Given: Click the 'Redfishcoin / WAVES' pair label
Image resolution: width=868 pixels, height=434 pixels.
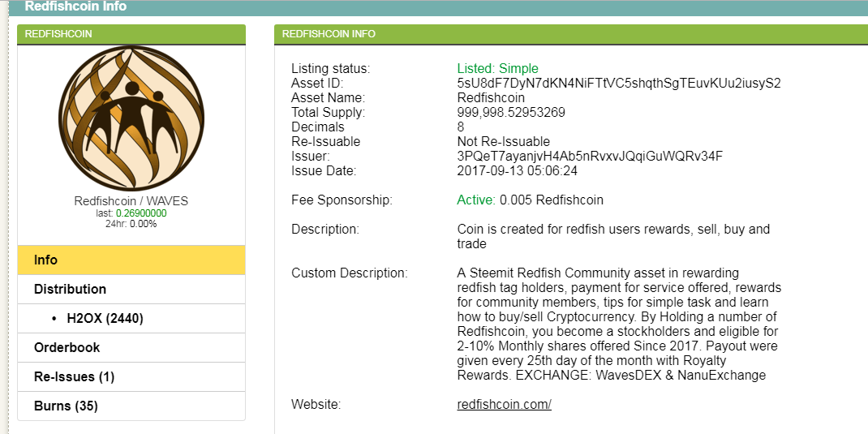Looking at the screenshot, I should pos(131,201).
